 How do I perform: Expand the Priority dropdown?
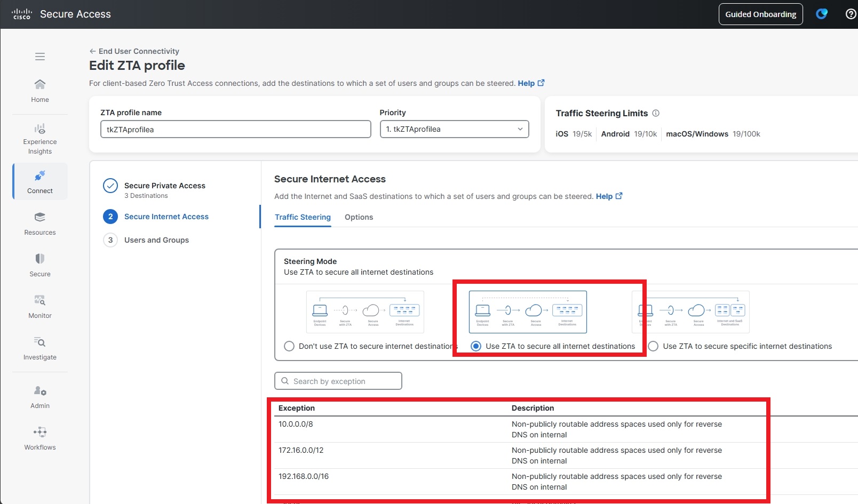point(454,129)
